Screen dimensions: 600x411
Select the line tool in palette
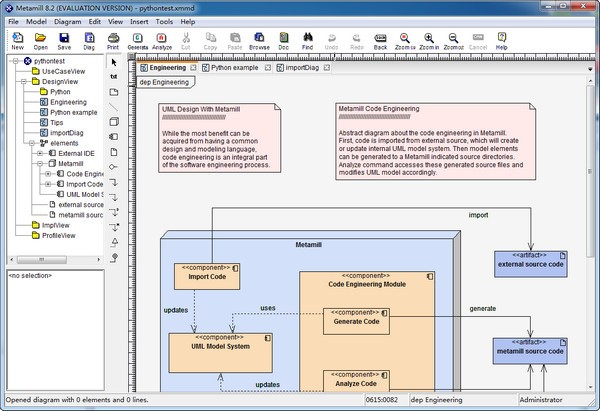[114, 107]
